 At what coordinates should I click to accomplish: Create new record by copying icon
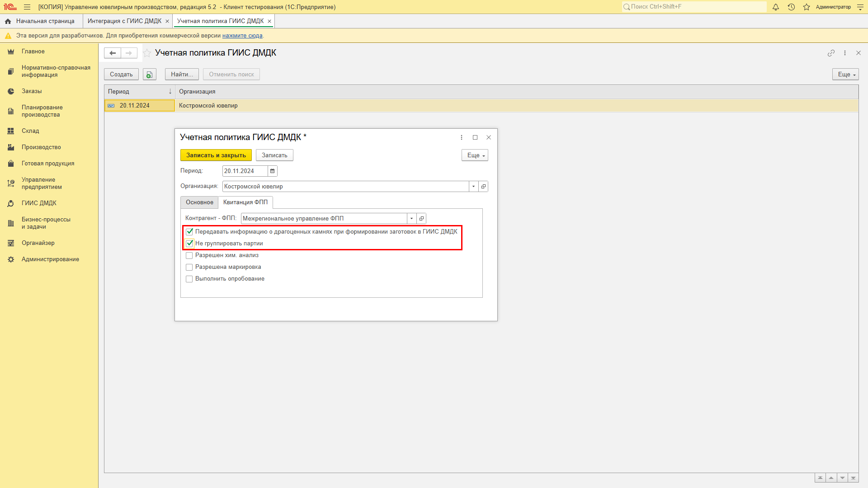(x=150, y=75)
